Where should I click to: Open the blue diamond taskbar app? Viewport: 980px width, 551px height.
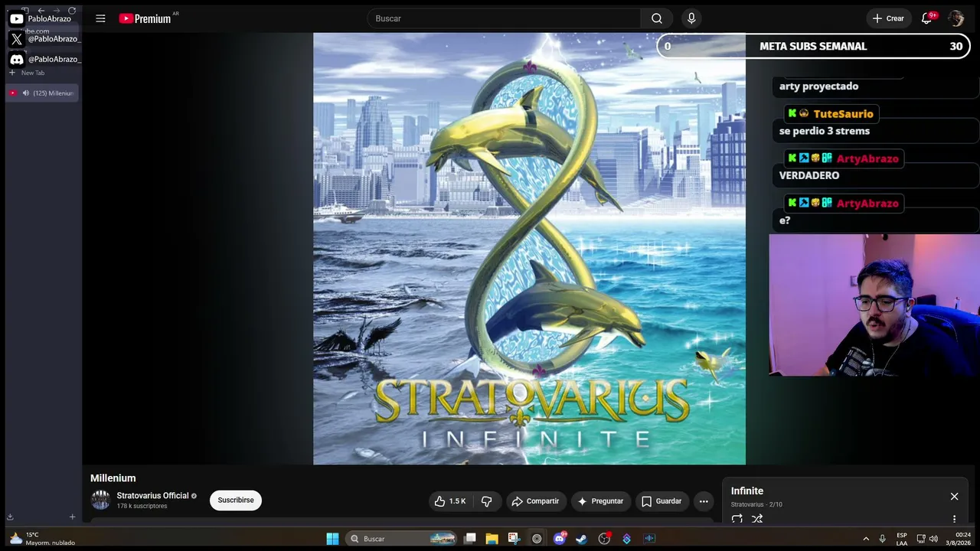click(x=627, y=539)
